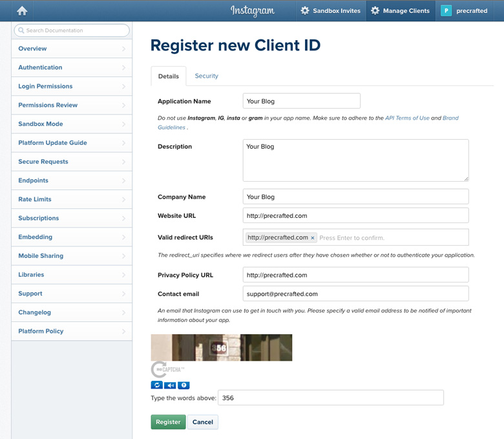504x439 pixels.
Task: Open the Rate Limits page
Action: (x=72, y=199)
